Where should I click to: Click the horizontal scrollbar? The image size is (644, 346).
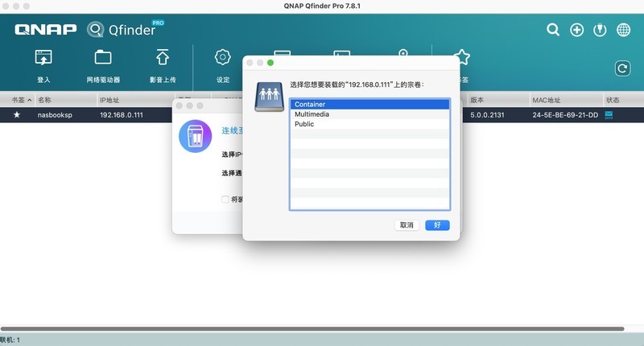click(x=312, y=329)
